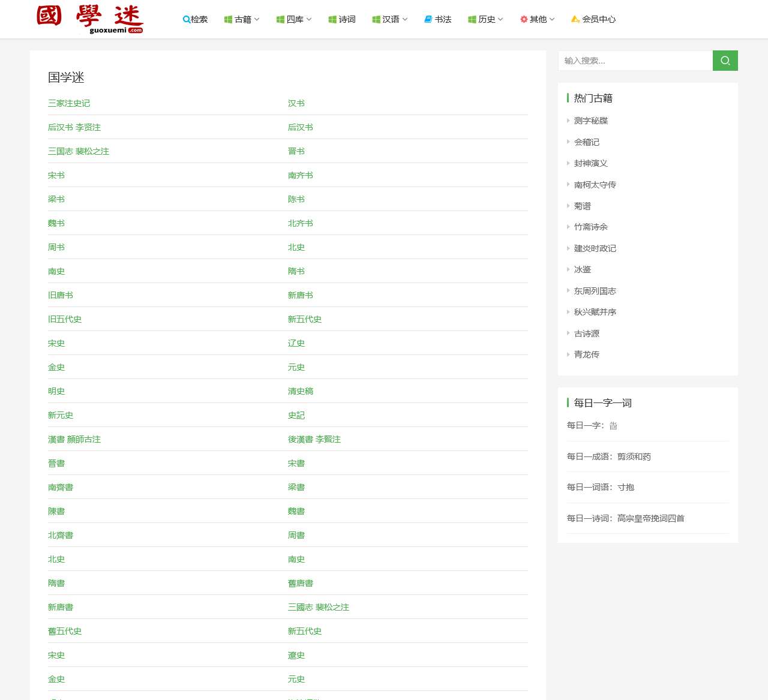The image size is (768, 700).
Task: Open the 旧唐书 link
Action: [61, 295]
